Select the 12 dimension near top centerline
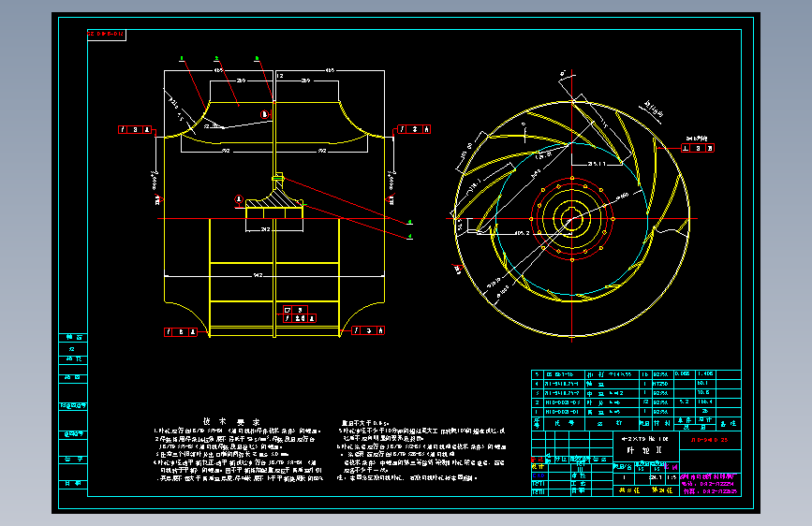This screenshot has width=812, height=526. [x=280, y=76]
